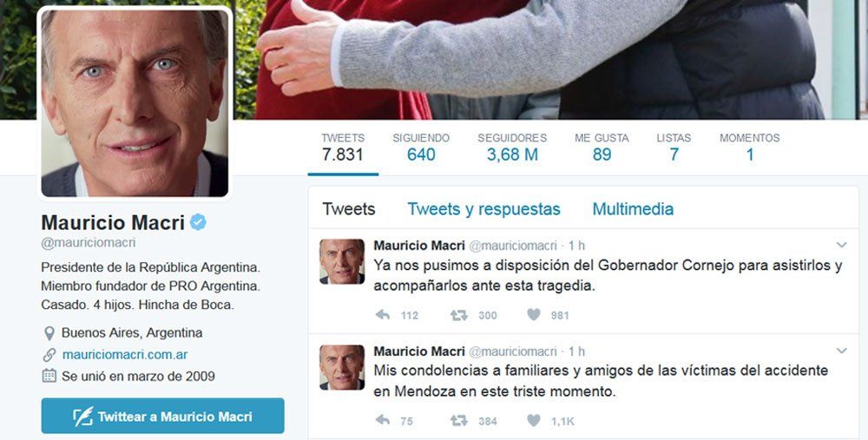
Task: Show the Me gusta 89 page
Action: coord(602,148)
